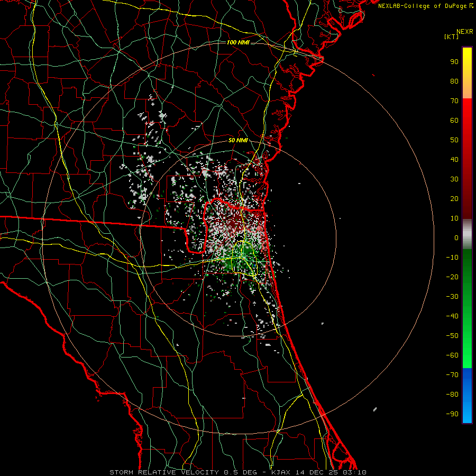Image resolution: width=476 pixels, height=476 pixels.
Task: Click the 50 value on the velocity scale
Action: point(454,140)
